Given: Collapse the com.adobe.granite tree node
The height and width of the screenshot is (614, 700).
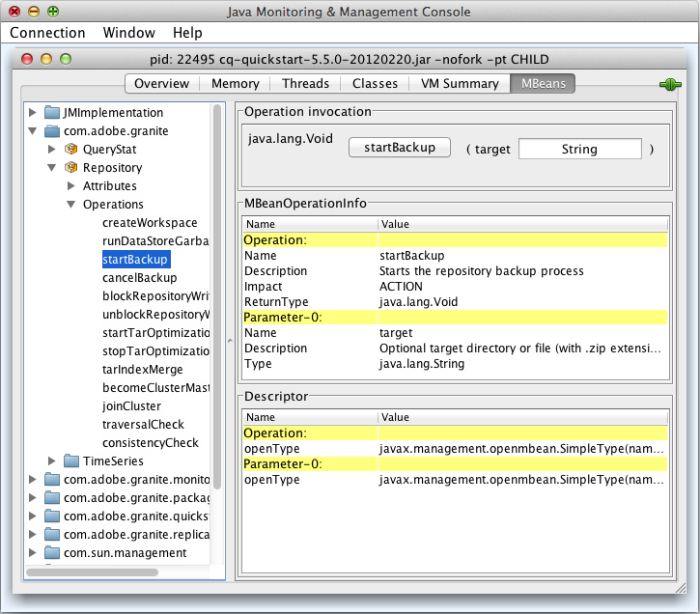Looking at the screenshot, I should [x=33, y=130].
